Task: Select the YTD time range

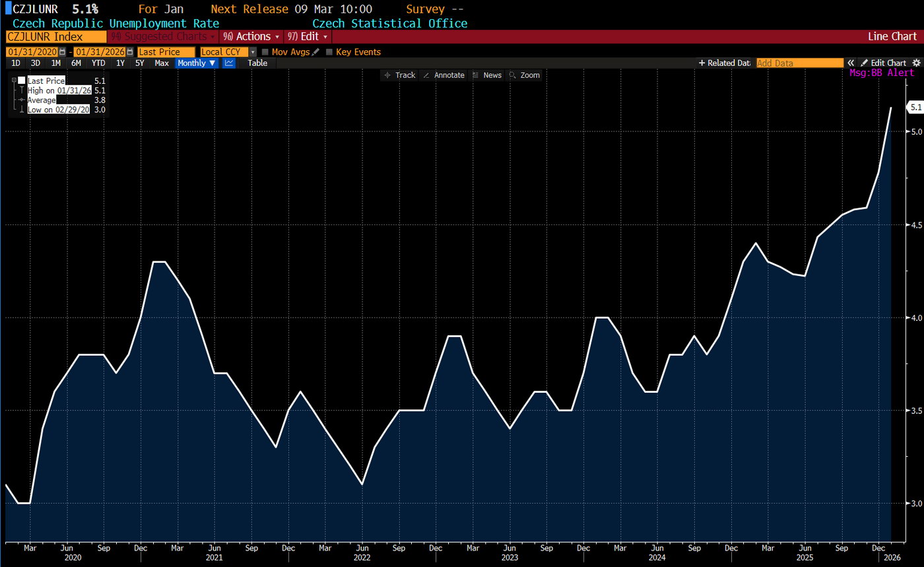Action: tap(98, 63)
